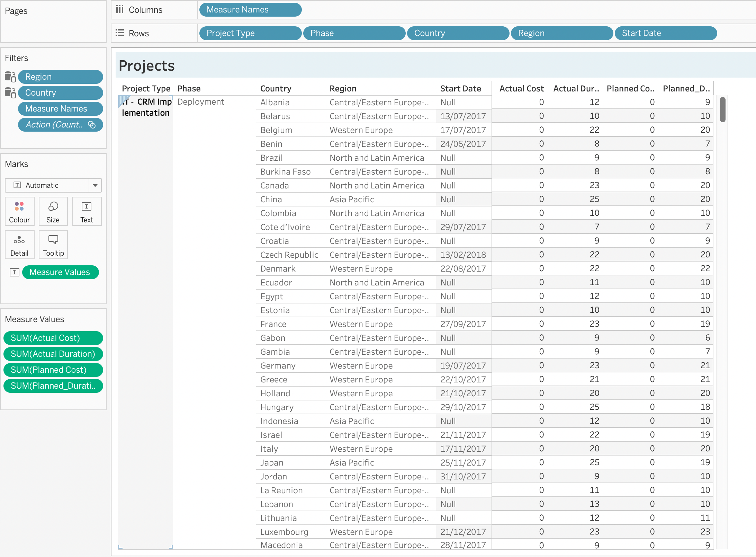Click the Columns shelf icon
756x557 pixels.
119,10
